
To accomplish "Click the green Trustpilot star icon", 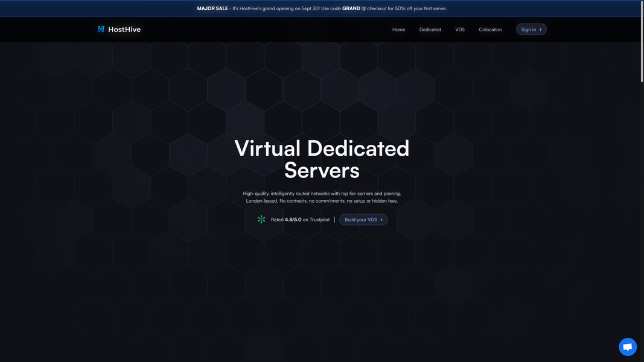I will pyautogui.click(x=261, y=220).
